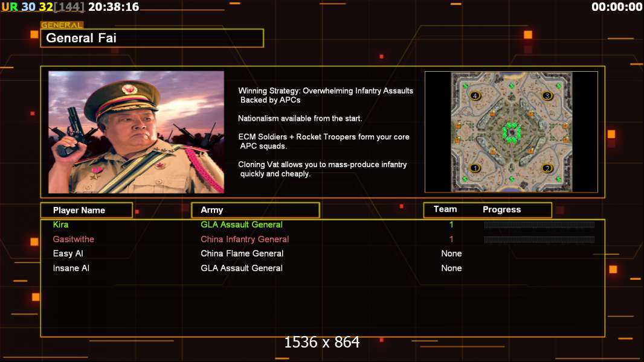Viewport: 644px width, 362px height.
Task: Click the Progress column heading
Action: pos(502,209)
